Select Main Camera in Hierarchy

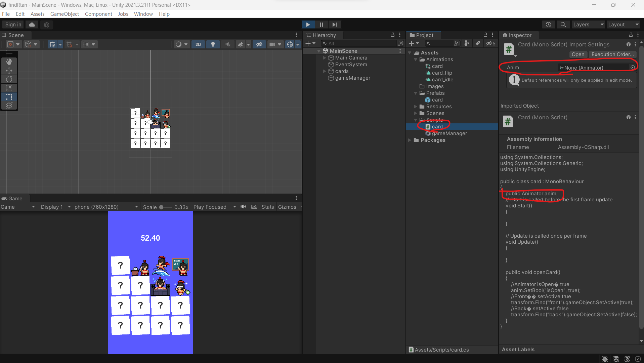(x=351, y=58)
